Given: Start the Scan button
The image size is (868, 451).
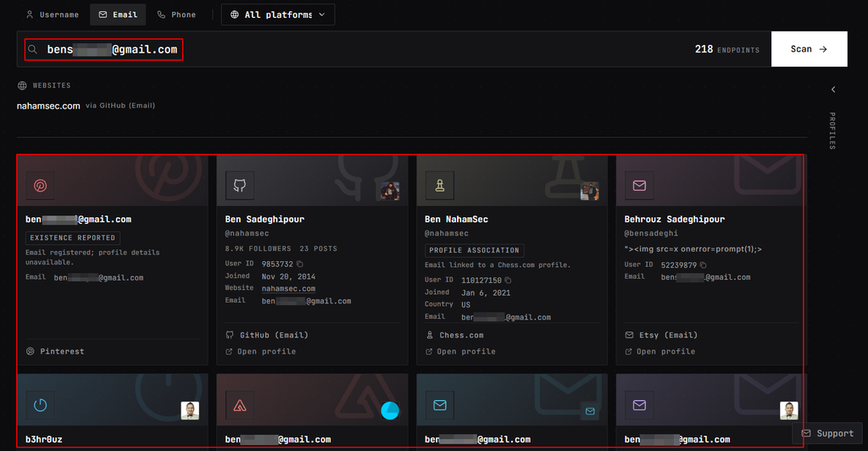Looking at the screenshot, I should pyautogui.click(x=809, y=49).
